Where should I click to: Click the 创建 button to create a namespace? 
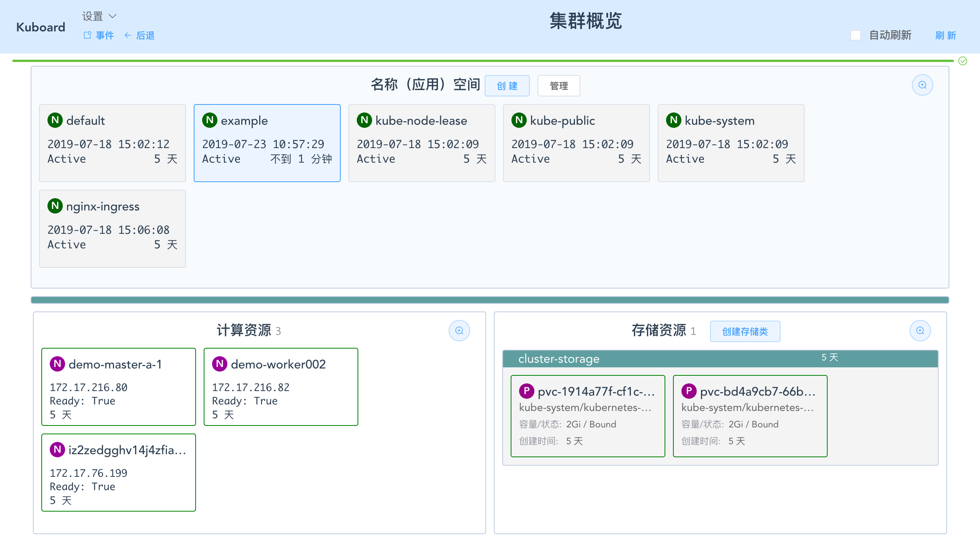point(507,86)
